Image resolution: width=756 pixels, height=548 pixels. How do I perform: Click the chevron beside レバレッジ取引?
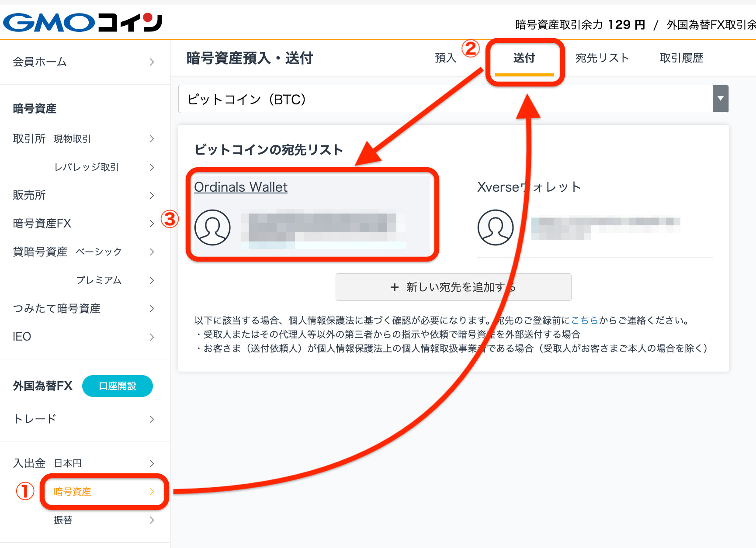(x=152, y=167)
